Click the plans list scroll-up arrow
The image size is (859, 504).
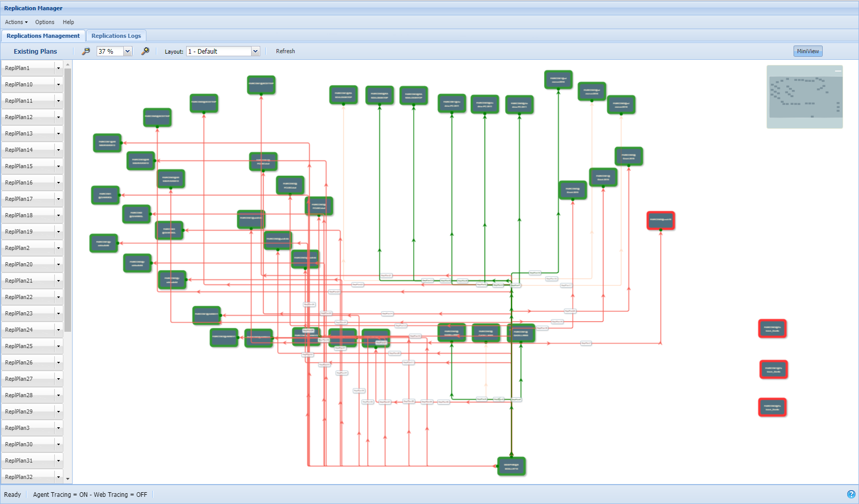(67, 64)
